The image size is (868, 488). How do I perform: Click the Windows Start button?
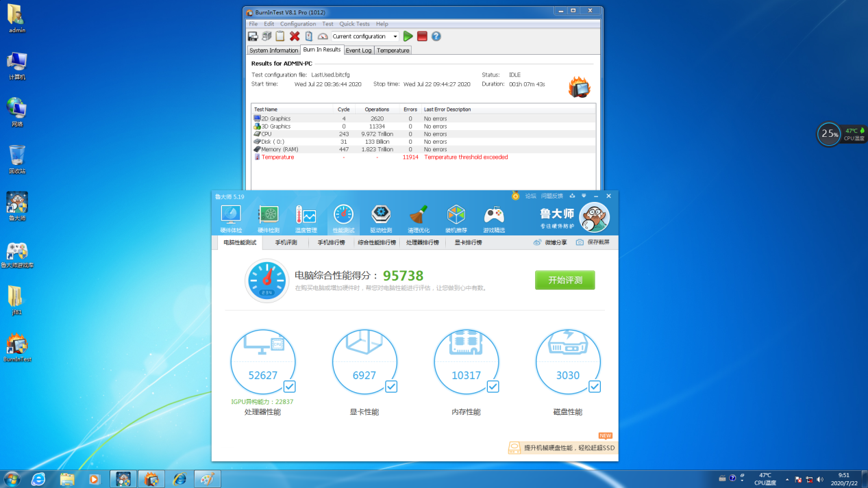click(x=12, y=479)
